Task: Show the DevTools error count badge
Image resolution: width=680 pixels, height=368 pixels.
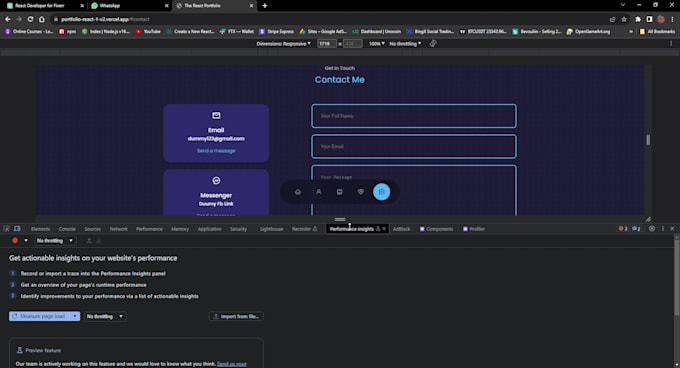Action: pyautogui.click(x=623, y=228)
